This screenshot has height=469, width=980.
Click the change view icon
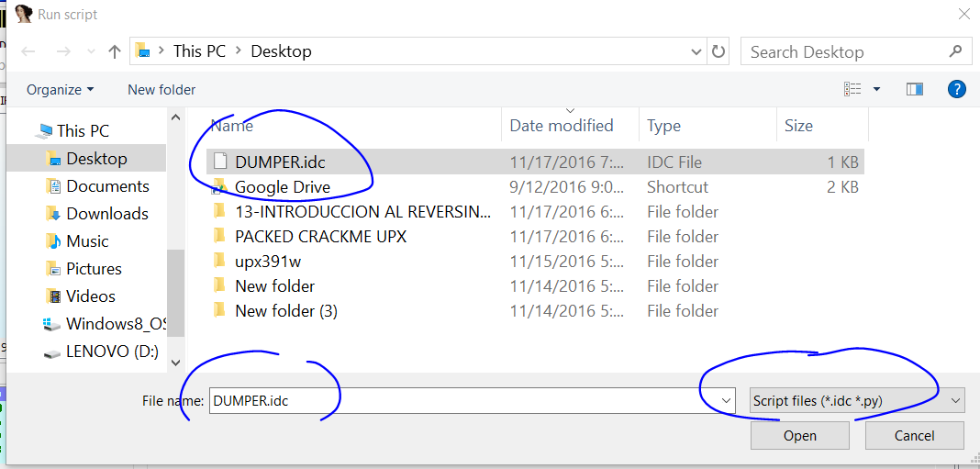[x=853, y=89]
